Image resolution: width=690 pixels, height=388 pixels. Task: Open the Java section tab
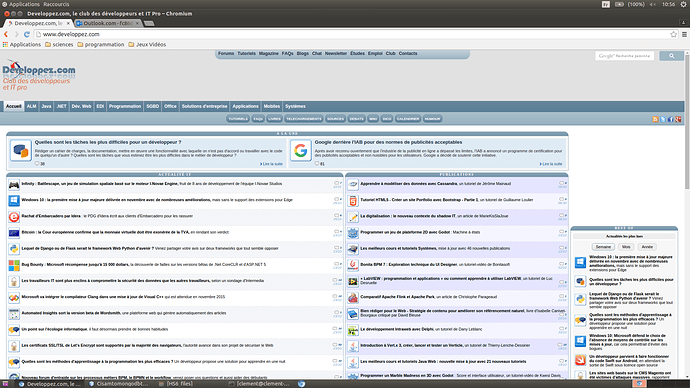tap(46, 106)
